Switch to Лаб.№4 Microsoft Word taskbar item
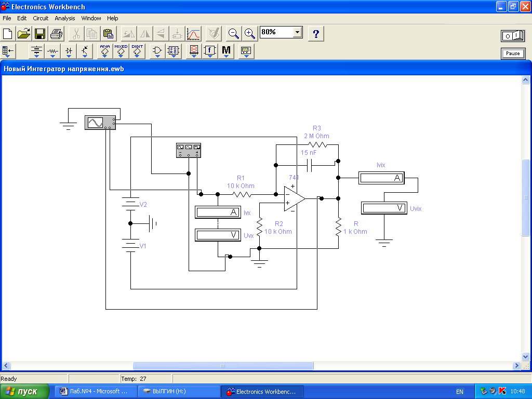The image size is (532, 399). click(x=96, y=391)
